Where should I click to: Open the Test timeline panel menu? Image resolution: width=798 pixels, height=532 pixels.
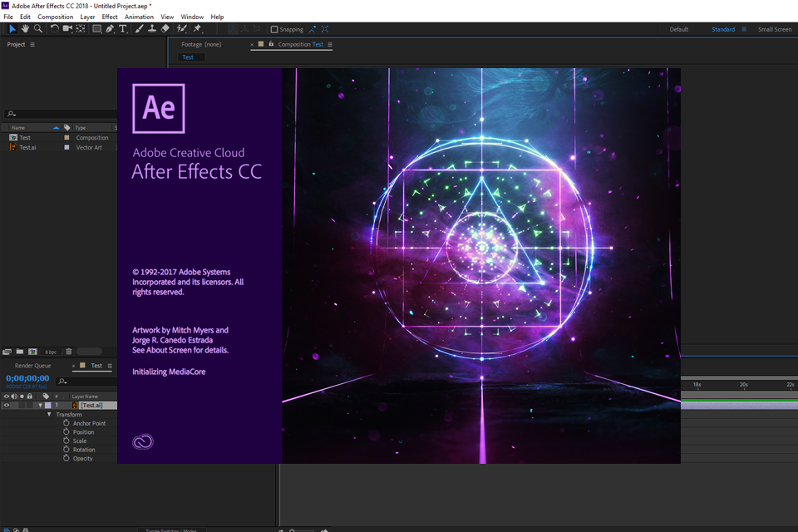point(110,366)
